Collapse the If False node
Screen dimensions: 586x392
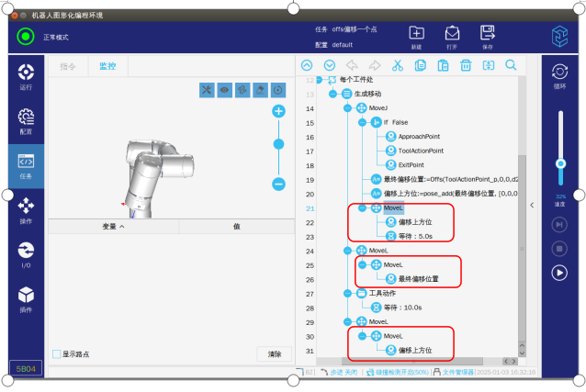pos(362,122)
